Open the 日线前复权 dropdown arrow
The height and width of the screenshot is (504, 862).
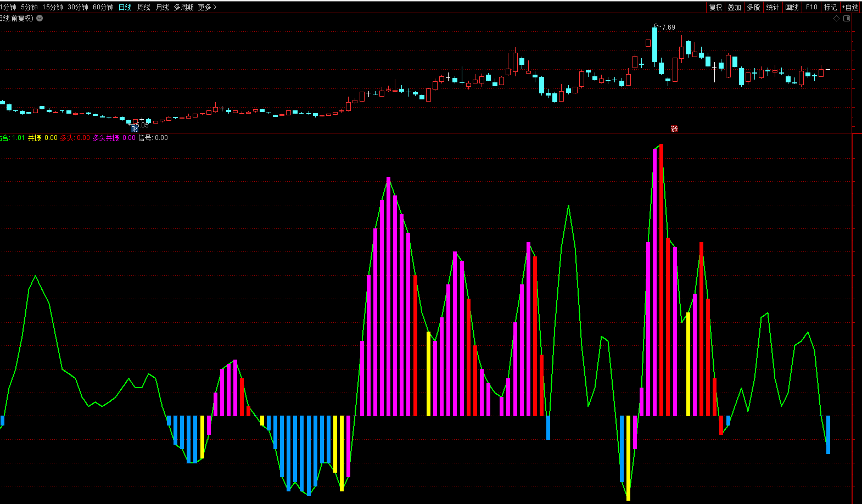[40, 18]
